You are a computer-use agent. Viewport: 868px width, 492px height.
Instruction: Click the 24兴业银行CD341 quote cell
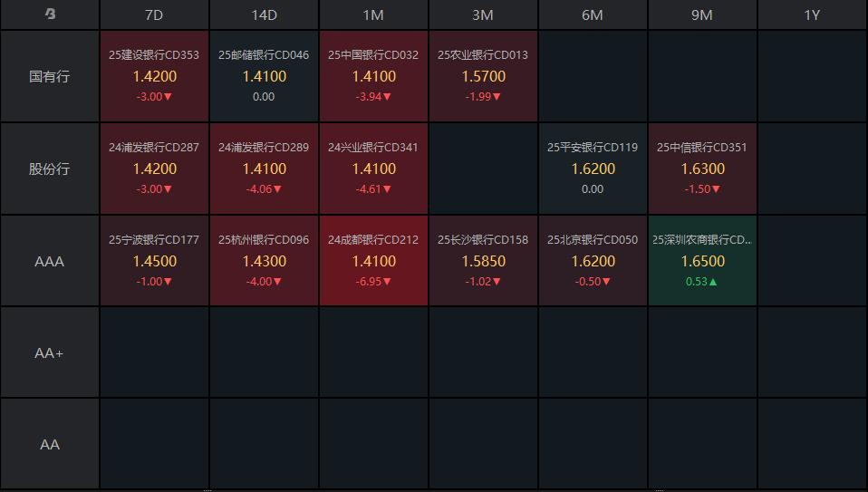pos(373,169)
